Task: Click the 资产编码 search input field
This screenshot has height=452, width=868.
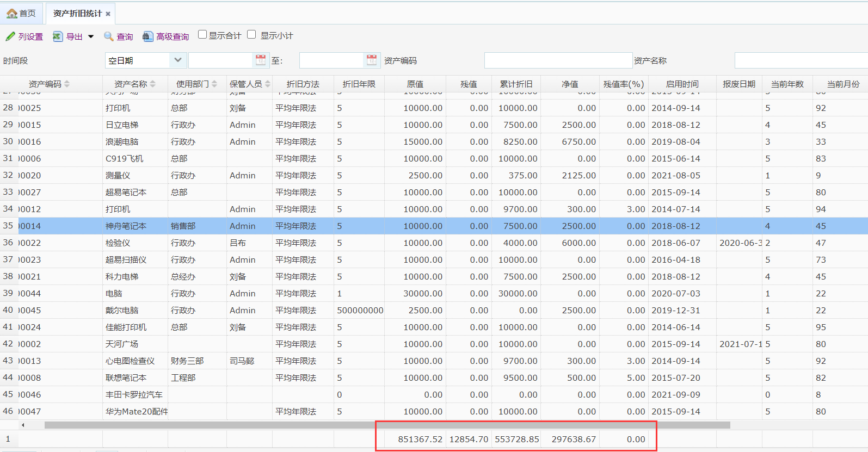Action: (558, 60)
